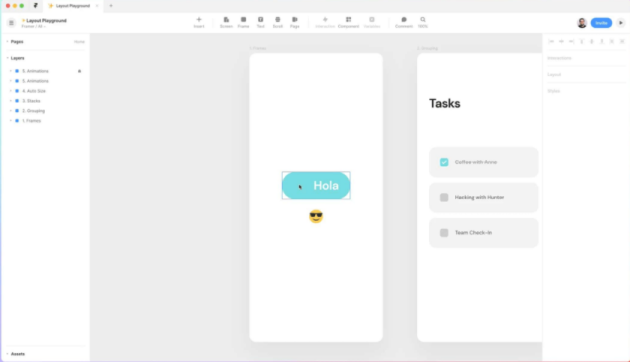Expand the 3. Stacks layer
The height and width of the screenshot is (362, 630).
coord(10,101)
